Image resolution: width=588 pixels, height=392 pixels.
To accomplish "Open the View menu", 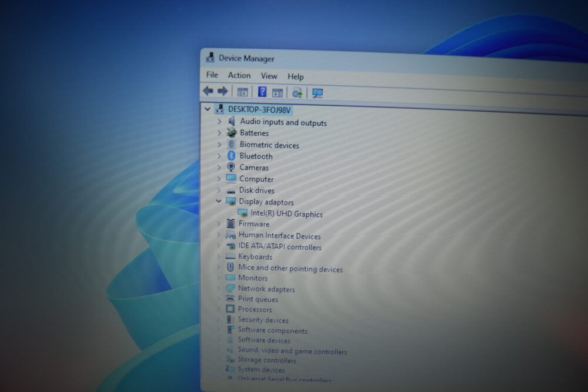I will coord(269,76).
